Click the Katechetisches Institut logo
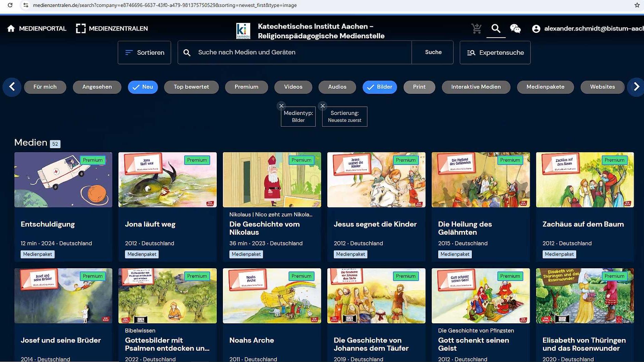This screenshot has height=362, width=644. [243, 31]
